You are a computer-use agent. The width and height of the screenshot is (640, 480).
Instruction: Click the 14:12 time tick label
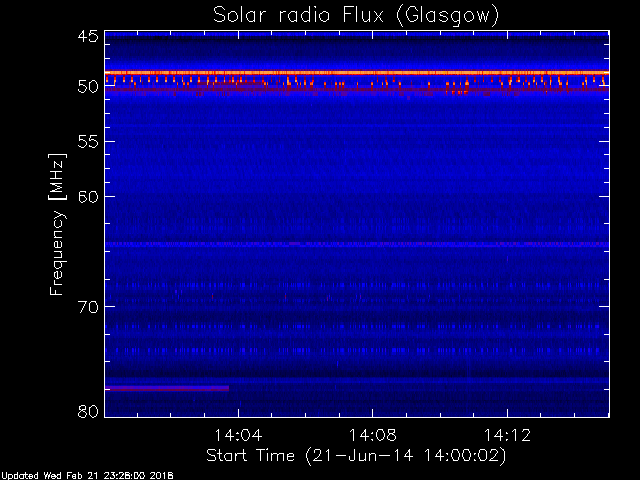507,435
